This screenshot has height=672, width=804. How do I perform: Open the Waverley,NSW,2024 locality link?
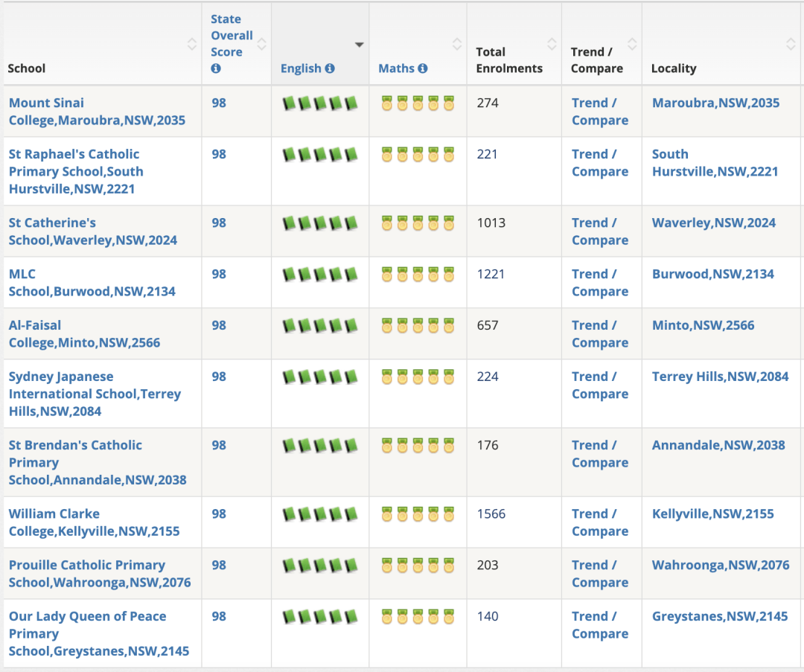[714, 223]
